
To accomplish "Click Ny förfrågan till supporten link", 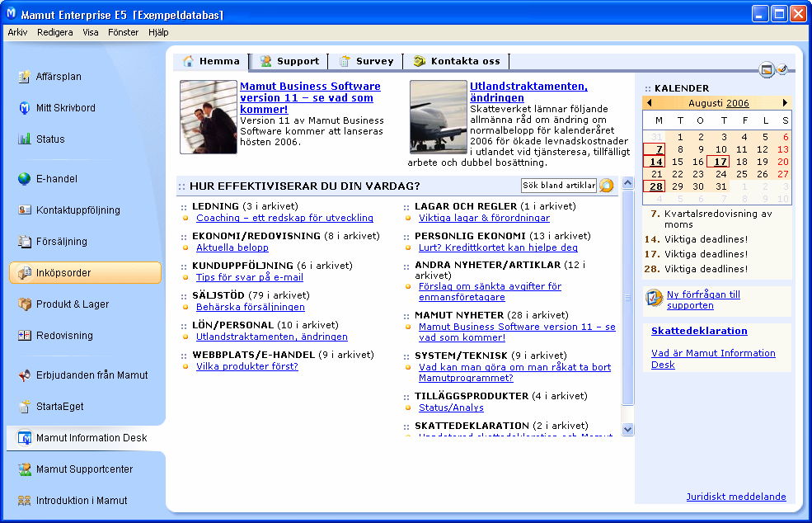I will (x=703, y=300).
